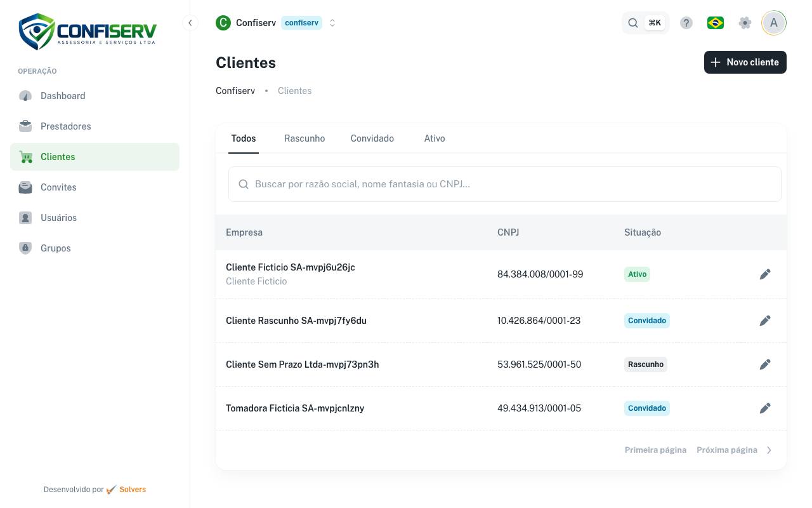Open the user avatar A menu
812x508 pixels.
click(774, 23)
